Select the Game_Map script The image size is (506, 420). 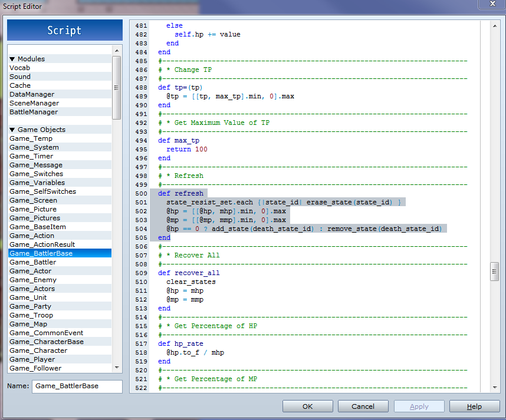tap(28, 324)
